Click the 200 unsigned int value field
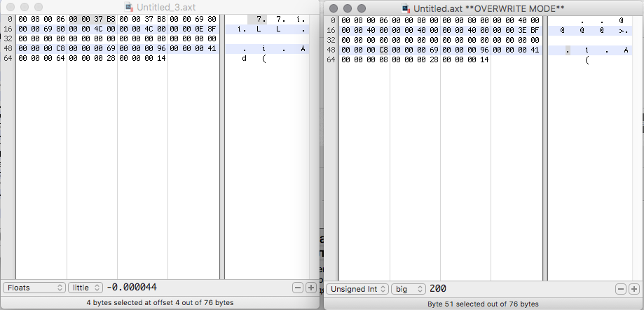 coord(438,289)
